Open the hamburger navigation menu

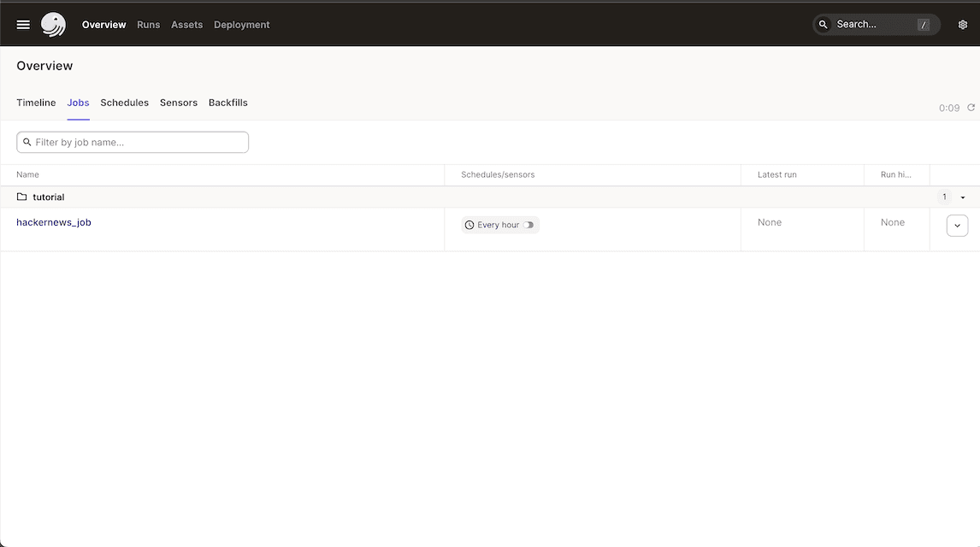coord(22,24)
